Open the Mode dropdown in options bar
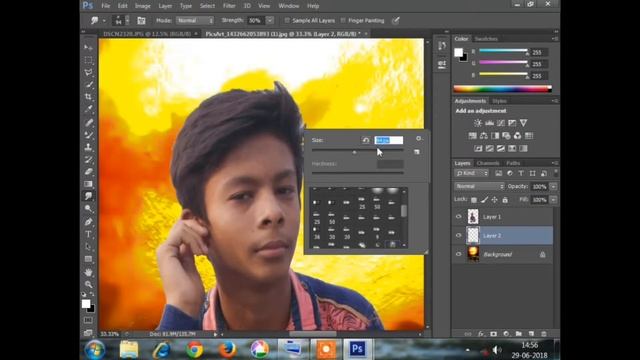 (195, 20)
